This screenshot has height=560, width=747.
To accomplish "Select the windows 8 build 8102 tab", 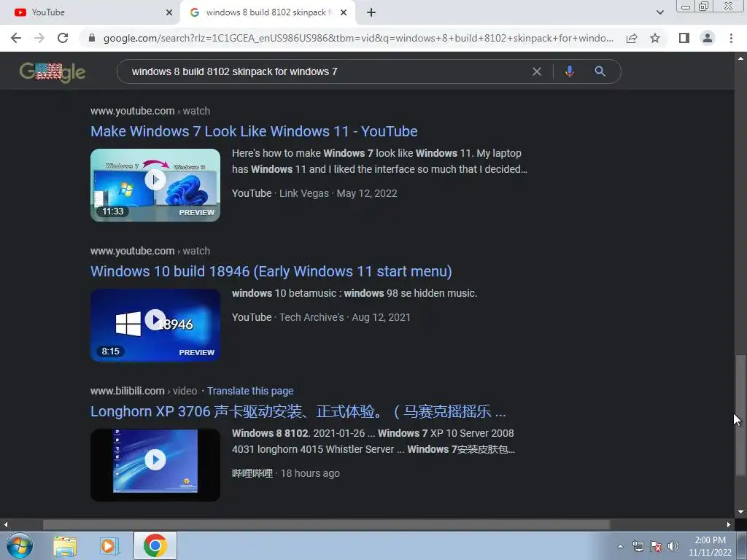I will 268,12.
